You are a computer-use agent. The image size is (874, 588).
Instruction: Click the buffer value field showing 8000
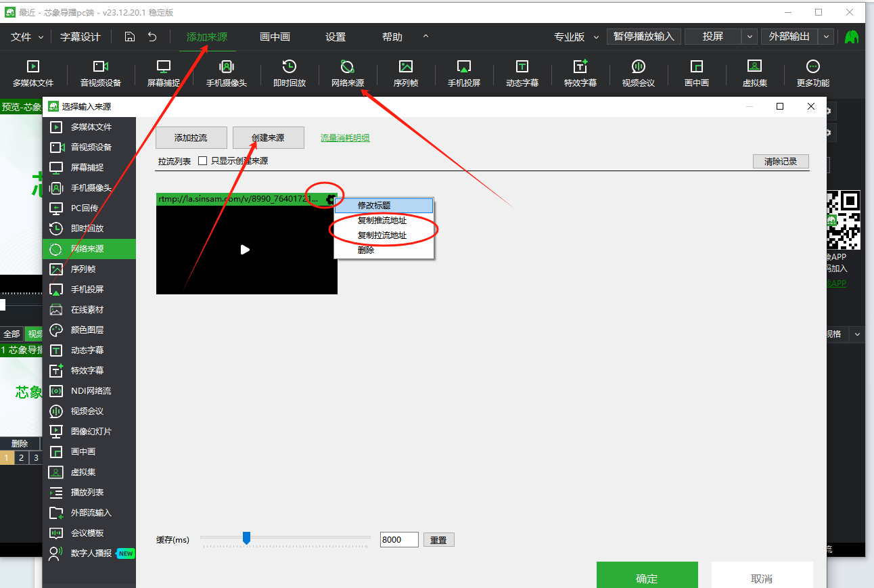point(399,540)
